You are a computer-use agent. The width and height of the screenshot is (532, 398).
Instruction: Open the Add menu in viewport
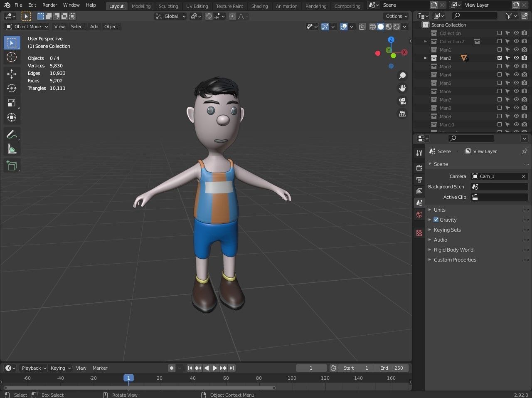[x=94, y=27]
